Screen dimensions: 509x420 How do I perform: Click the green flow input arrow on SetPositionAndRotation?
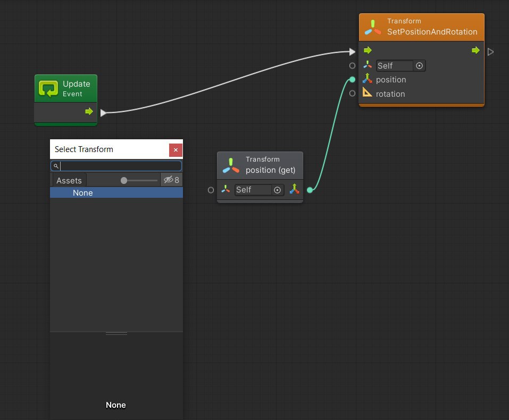coord(368,51)
